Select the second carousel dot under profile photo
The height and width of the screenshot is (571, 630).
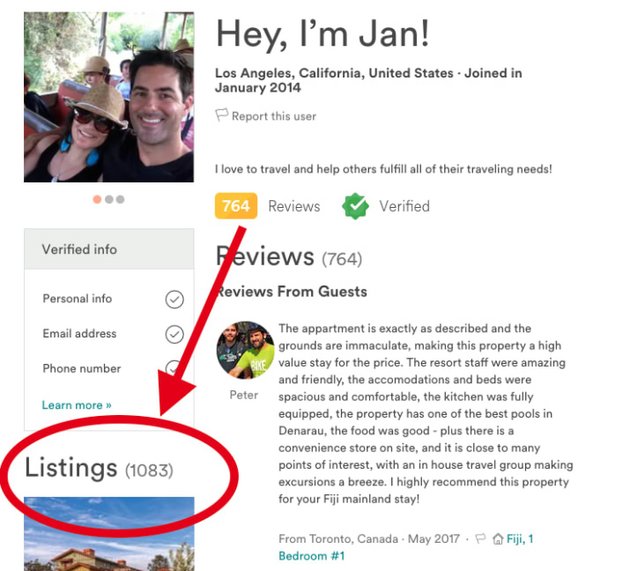click(x=109, y=199)
